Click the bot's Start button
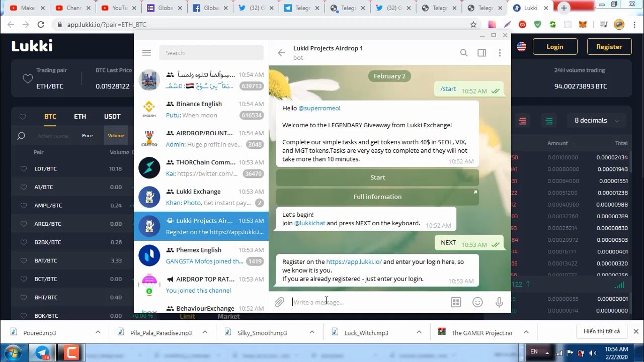Viewport: 644px width, 362px height. 377,177
